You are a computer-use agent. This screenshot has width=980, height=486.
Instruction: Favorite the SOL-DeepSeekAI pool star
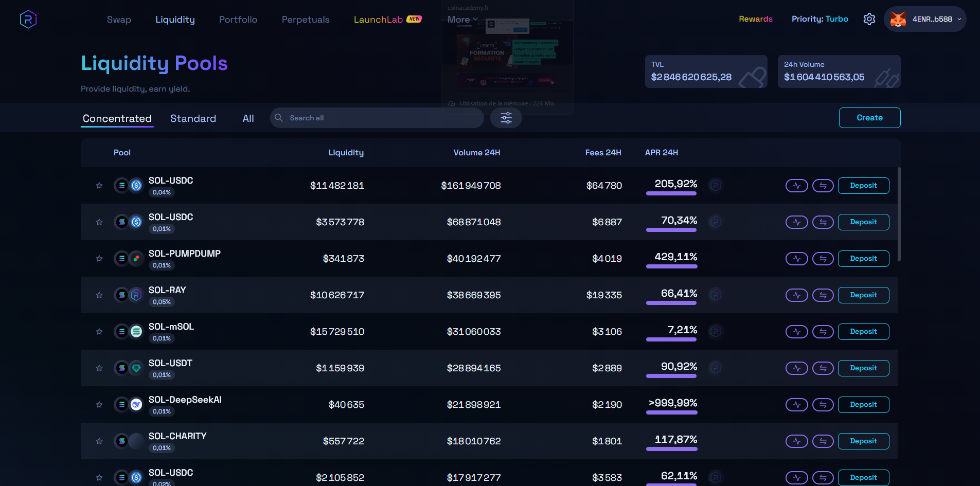pos(99,405)
